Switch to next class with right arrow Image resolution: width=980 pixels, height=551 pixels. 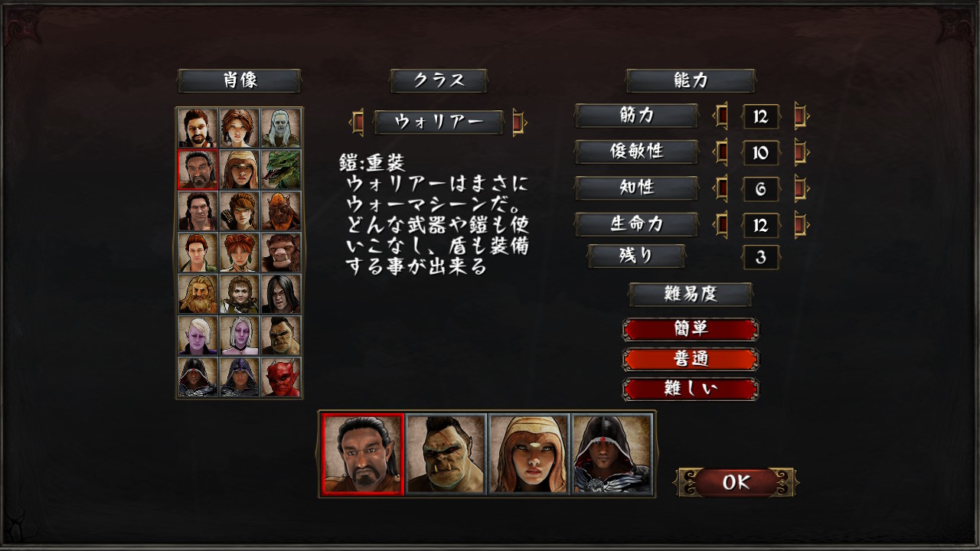[520, 122]
